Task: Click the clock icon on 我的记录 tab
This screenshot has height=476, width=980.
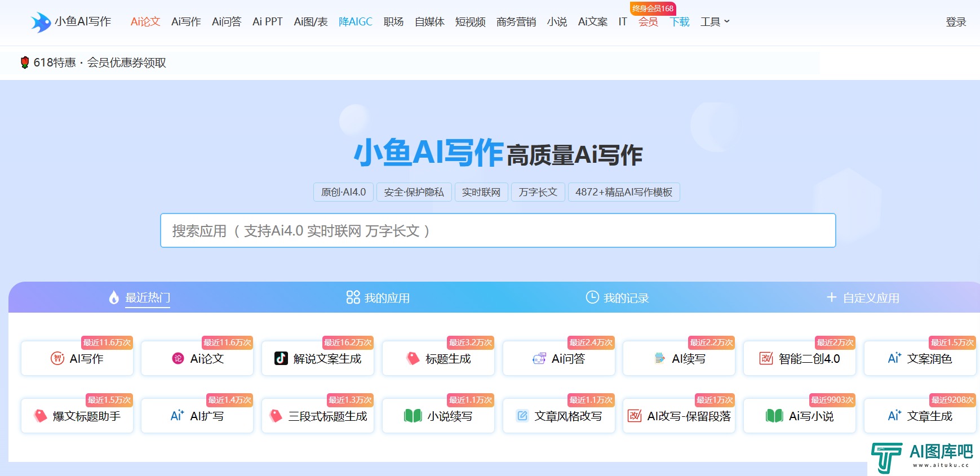Action: [592, 297]
